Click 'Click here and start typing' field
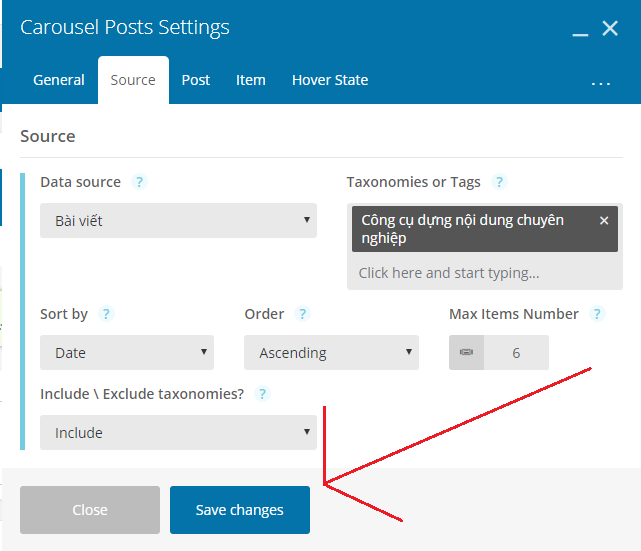 click(485, 273)
